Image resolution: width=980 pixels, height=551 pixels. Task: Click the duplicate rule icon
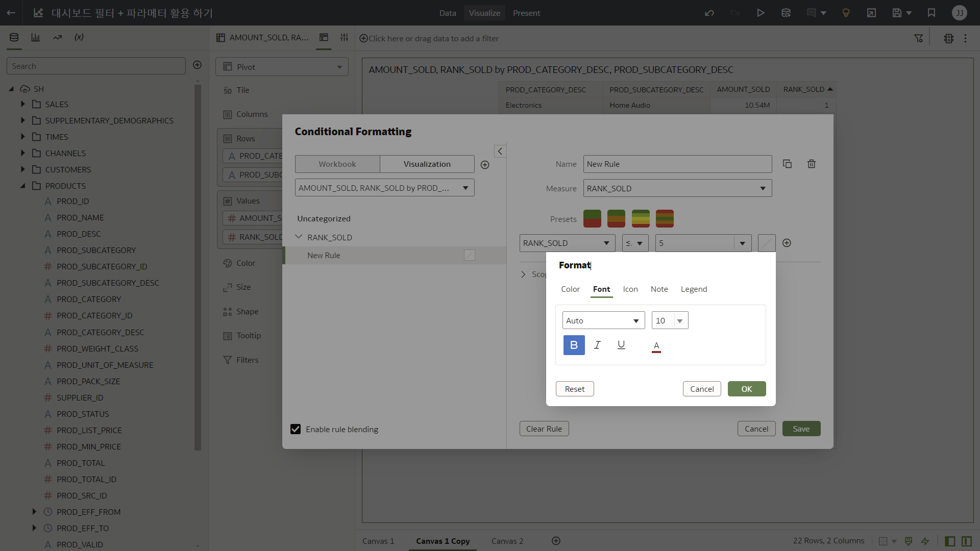pyautogui.click(x=787, y=164)
